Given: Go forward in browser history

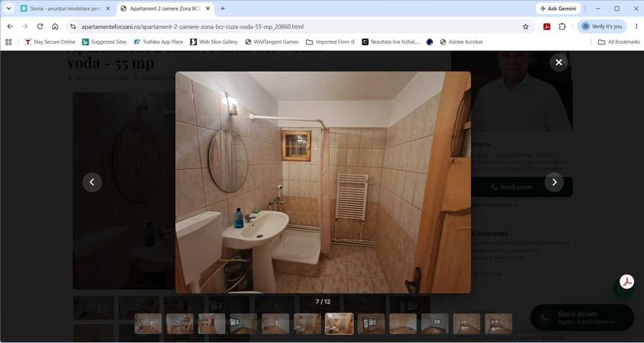Looking at the screenshot, I should [24, 26].
